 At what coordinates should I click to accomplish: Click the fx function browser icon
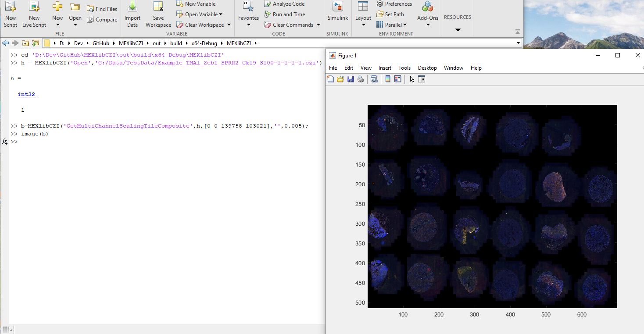5,142
